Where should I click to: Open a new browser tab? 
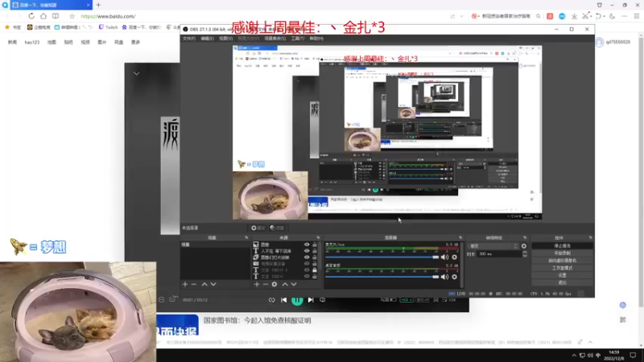(98, 5)
